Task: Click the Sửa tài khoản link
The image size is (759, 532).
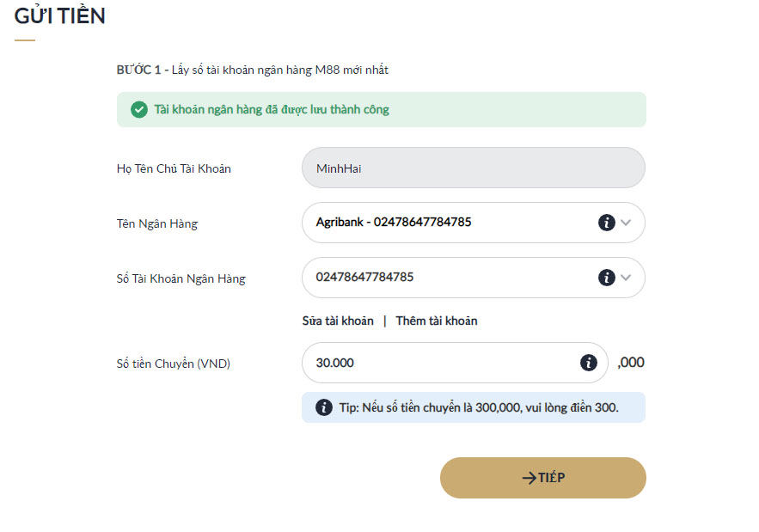Action: [x=338, y=321]
